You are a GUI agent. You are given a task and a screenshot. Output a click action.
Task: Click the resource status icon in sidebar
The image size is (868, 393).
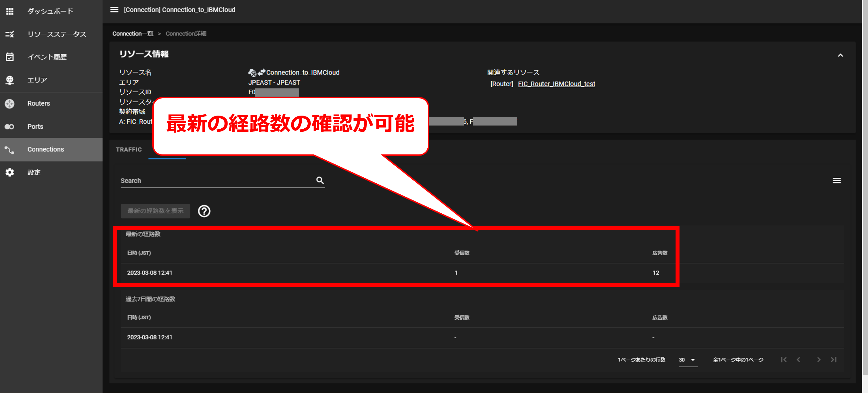pyautogui.click(x=10, y=34)
